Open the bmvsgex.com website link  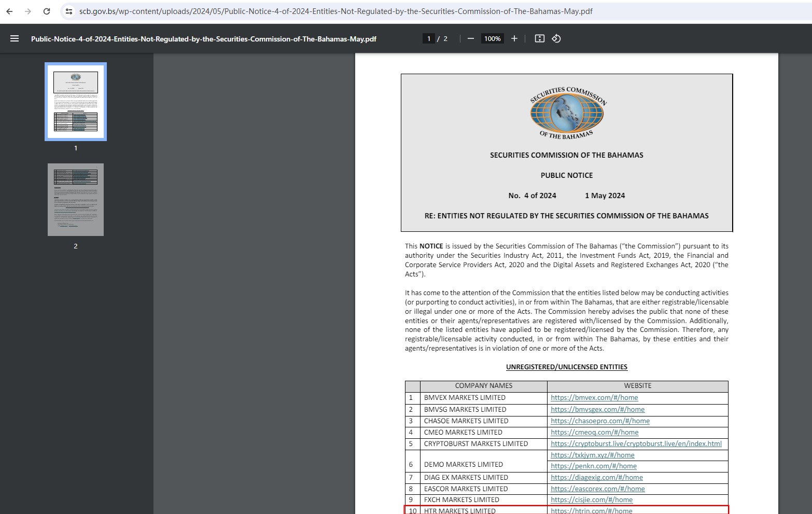pos(597,409)
